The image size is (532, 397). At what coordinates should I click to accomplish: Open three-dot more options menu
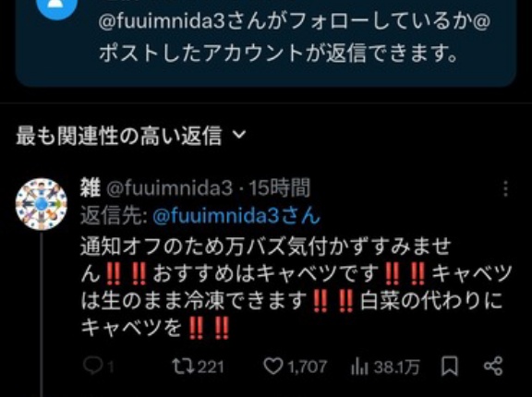505,188
